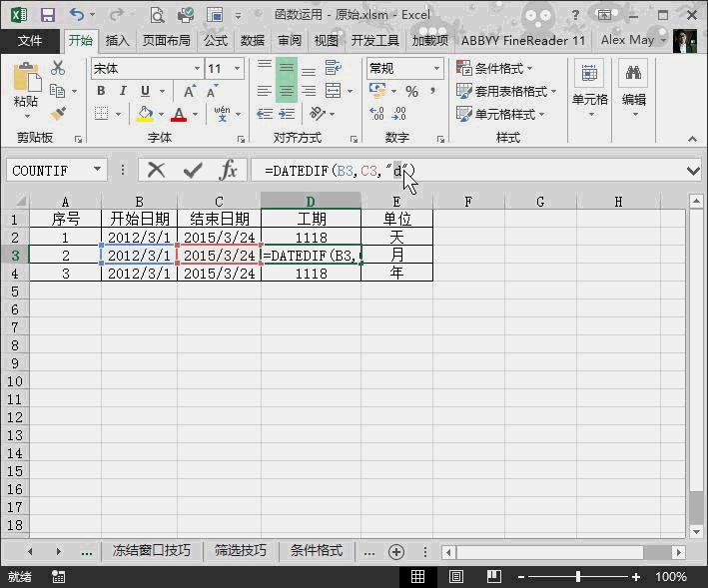Undo the last action
Viewport: 708px width, 588px height.
pyautogui.click(x=77, y=15)
